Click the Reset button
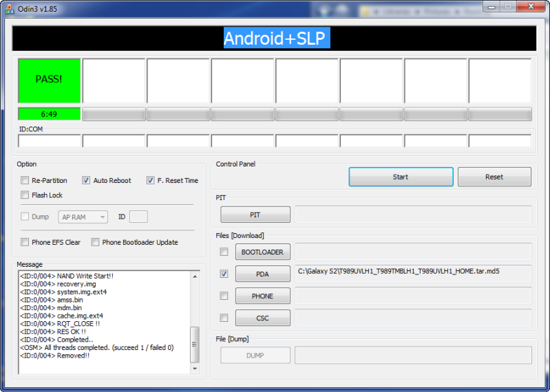 [x=494, y=177]
